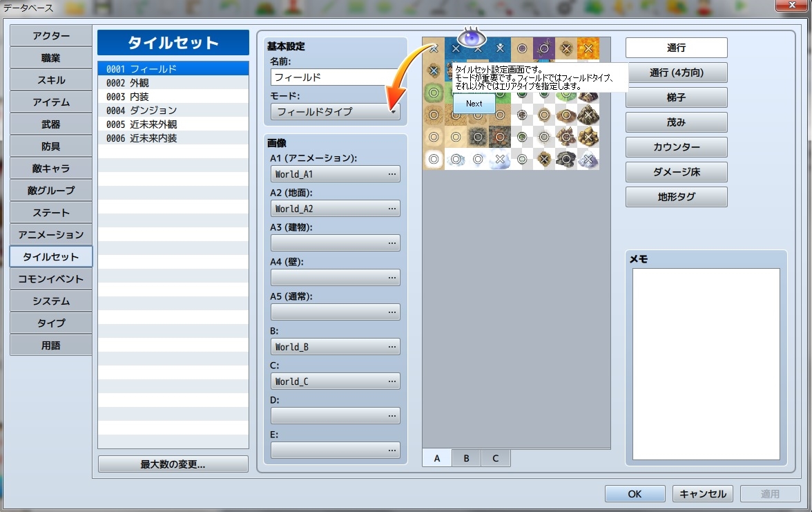Select the ステート tab
The image size is (812, 512).
[x=51, y=213]
